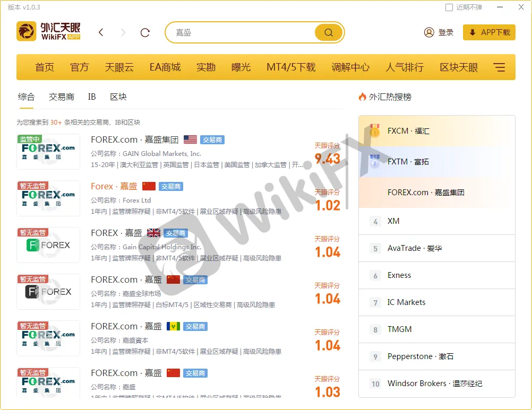This screenshot has width=532, height=410.
Task: Click the 版本 v1.0.3 label
Action: click(x=24, y=7)
